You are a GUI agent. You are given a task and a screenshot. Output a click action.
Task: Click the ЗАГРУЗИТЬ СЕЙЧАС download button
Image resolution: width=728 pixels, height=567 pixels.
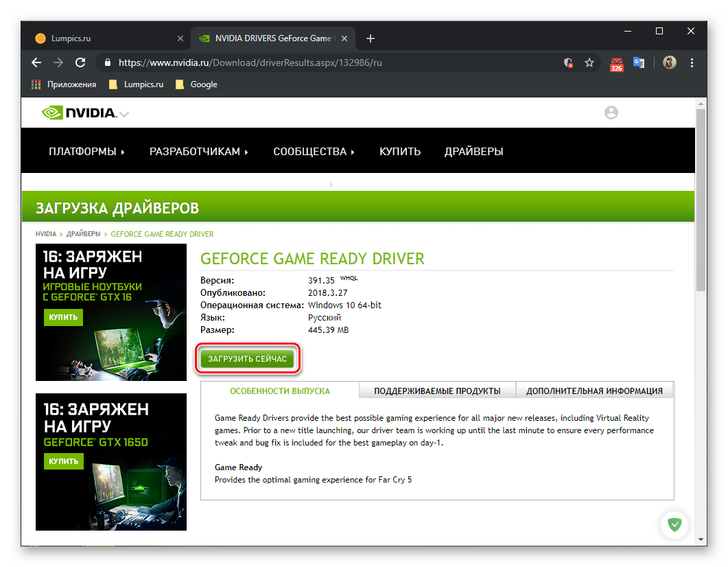click(x=248, y=358)
